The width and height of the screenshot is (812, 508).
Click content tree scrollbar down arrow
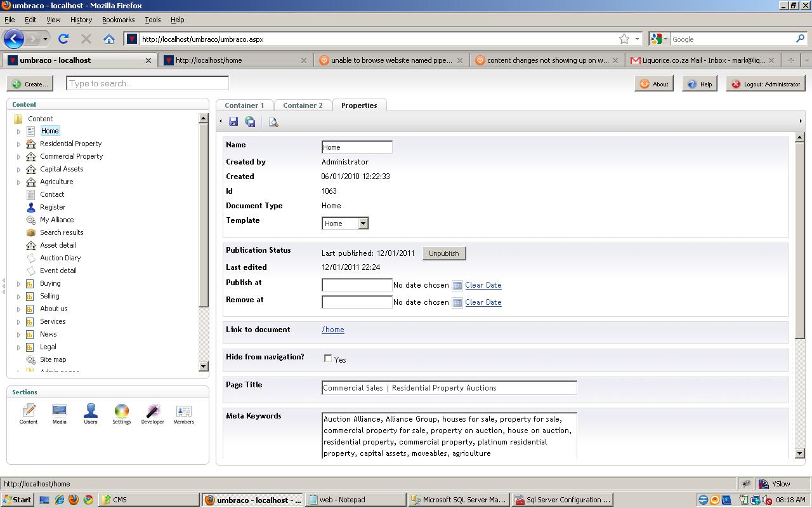click(203, 366)
